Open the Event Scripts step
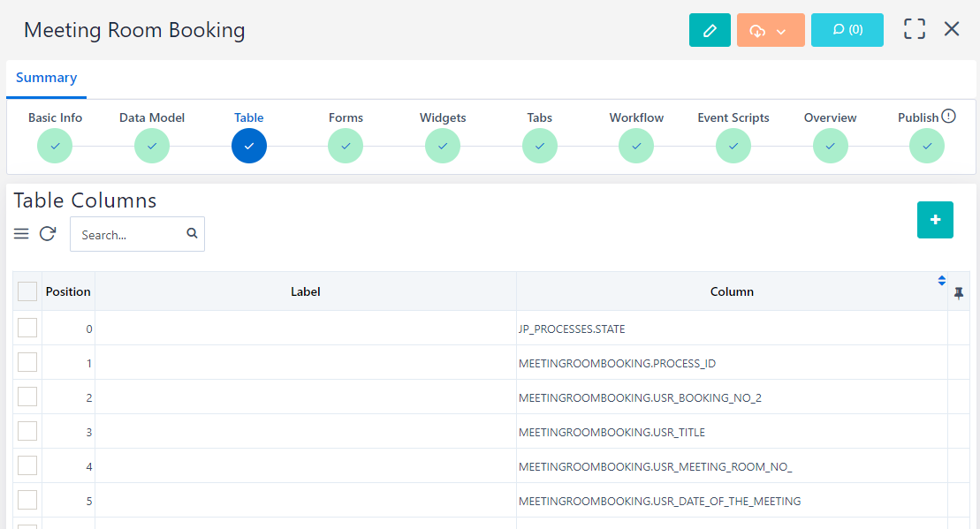This screenshot has height=529, width=980. tap(733, 146)
